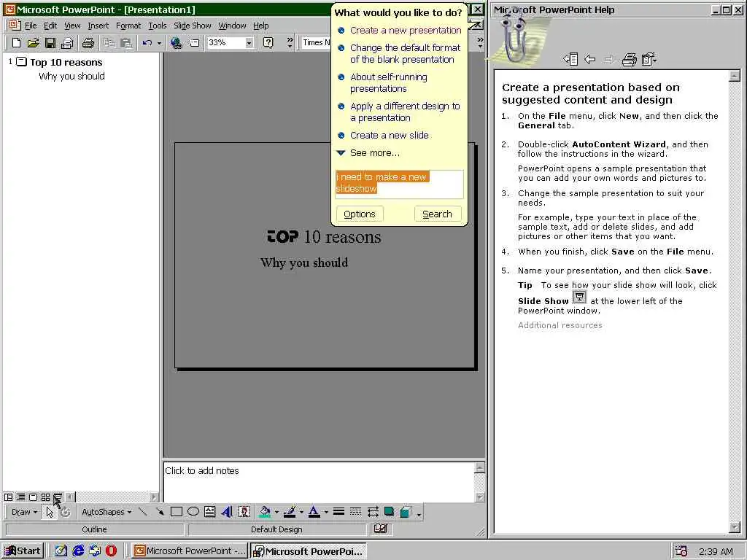Click the E-mail recipient toolbar icon

[x=67, y=43]
